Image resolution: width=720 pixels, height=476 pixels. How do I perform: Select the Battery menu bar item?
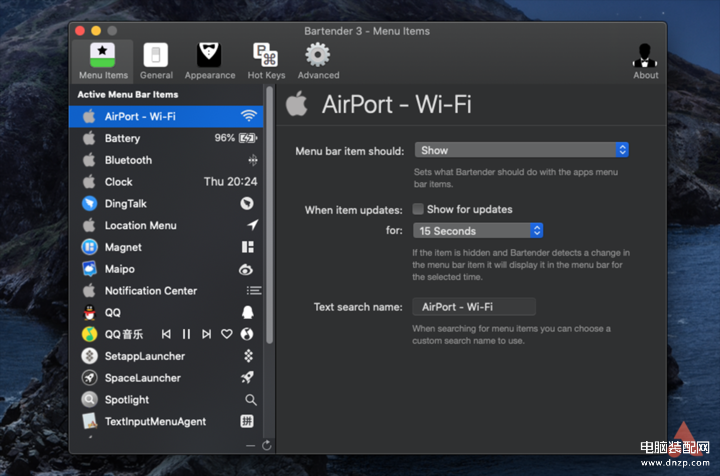(166, 138)
